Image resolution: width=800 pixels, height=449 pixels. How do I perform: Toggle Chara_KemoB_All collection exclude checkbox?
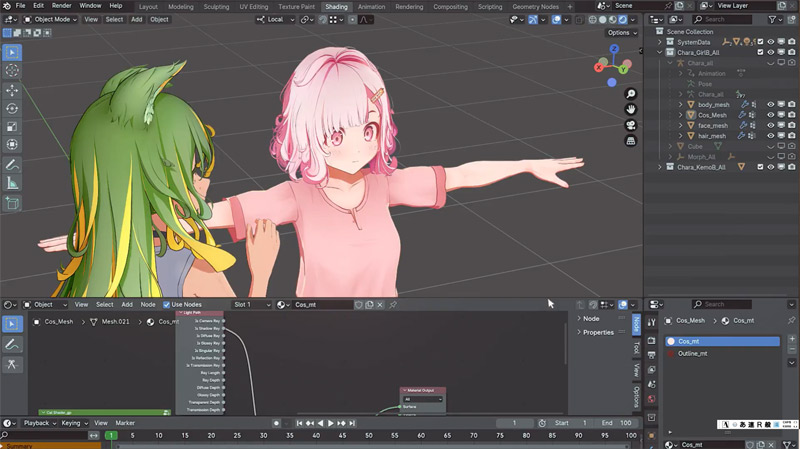click(760, 167)
